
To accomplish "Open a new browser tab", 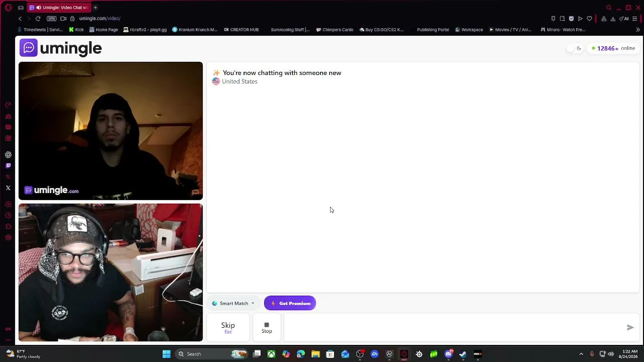I will [x=95, y=8].
